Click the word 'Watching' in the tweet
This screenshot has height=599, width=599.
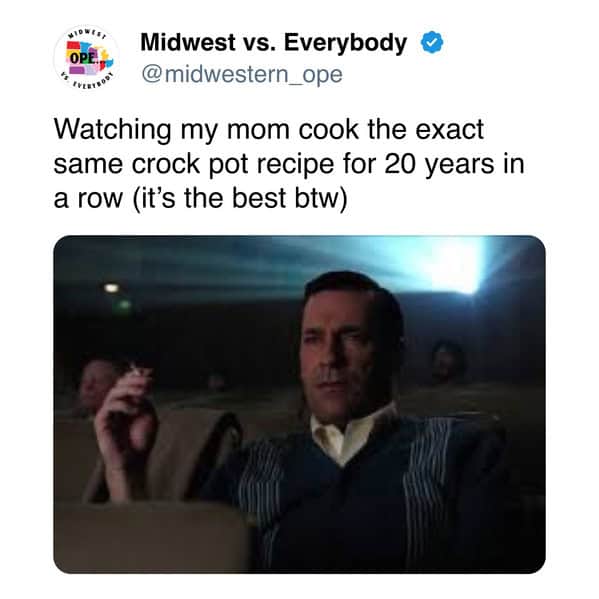point(112,131)
